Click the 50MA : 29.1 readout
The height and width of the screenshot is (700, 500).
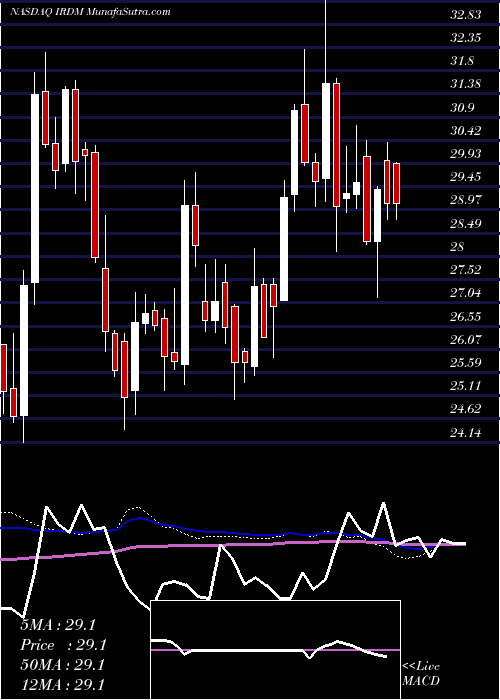tap(62, 665)
